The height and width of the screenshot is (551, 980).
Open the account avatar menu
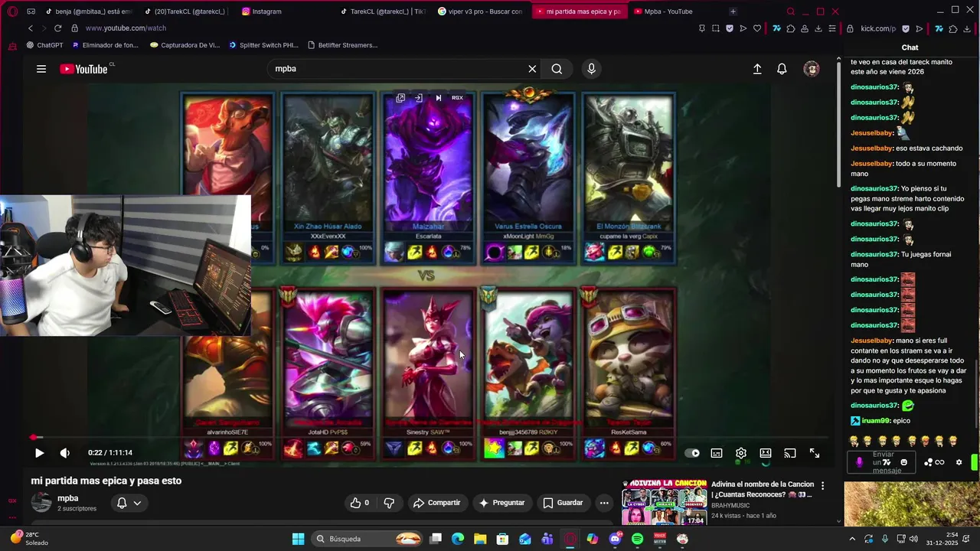812,69
